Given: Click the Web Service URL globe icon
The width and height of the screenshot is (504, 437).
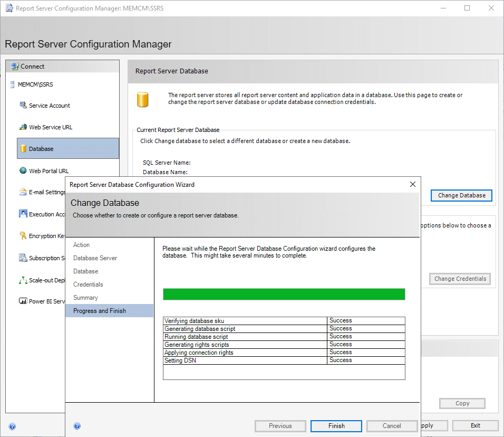Looking at the screenshot, I should (23, 127).
